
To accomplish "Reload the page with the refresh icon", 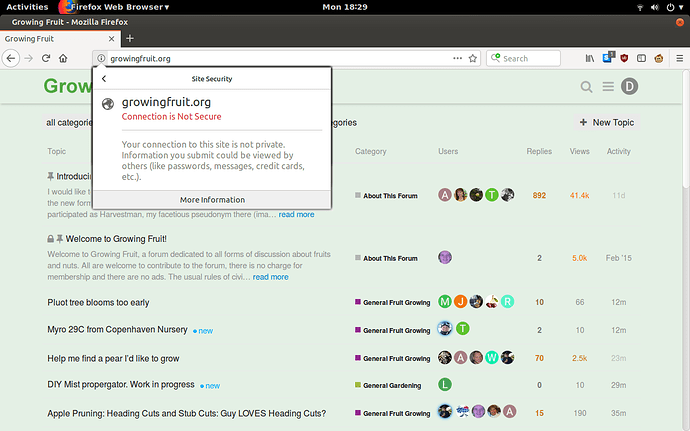I will pos(46,58).
